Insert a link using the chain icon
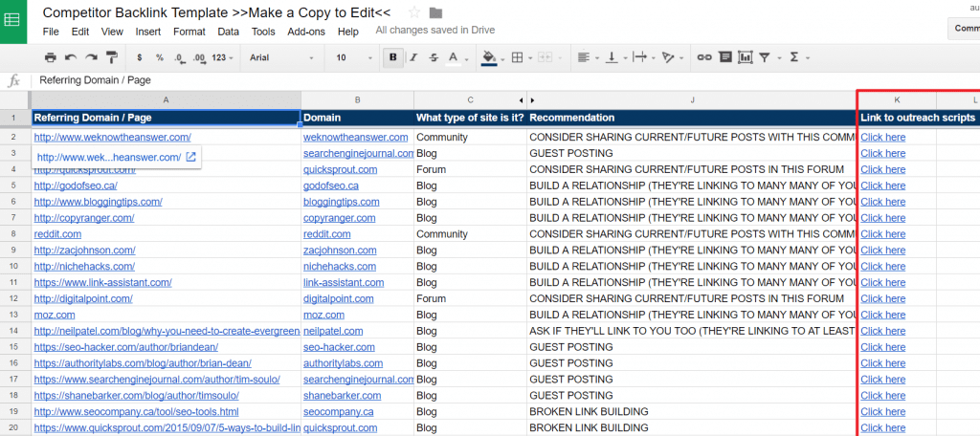980x436 pixels. [x=704, y=57]
